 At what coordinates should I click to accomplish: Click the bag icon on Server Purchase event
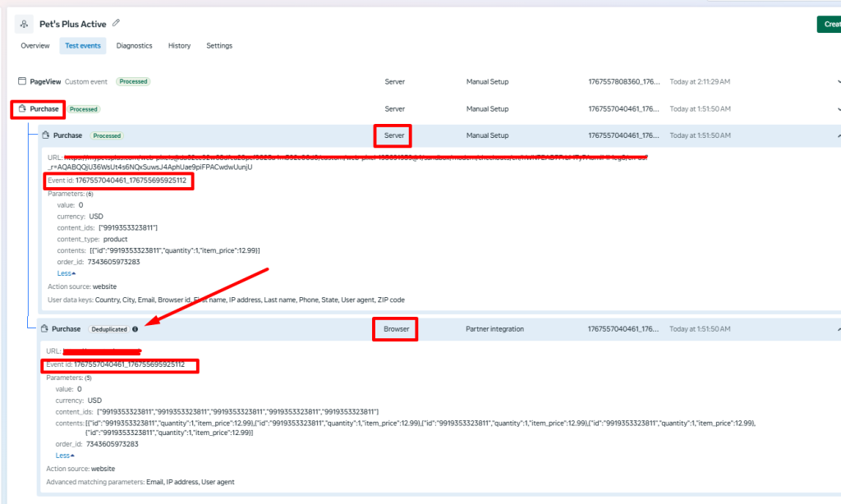coord(46,135)
